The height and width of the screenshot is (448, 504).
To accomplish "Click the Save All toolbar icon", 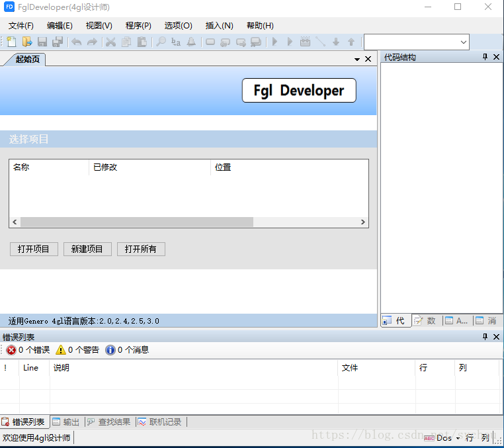I will click(58, 42).
